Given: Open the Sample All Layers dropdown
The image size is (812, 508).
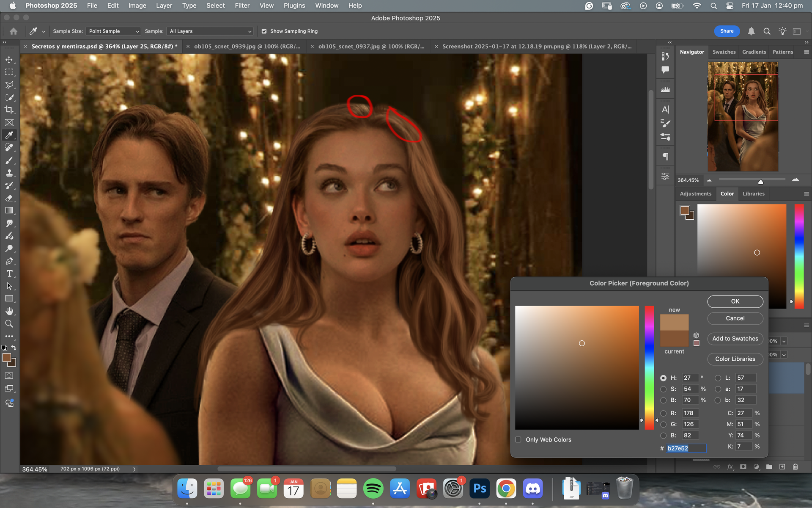Looking at the screenshot, I should 210,31.
